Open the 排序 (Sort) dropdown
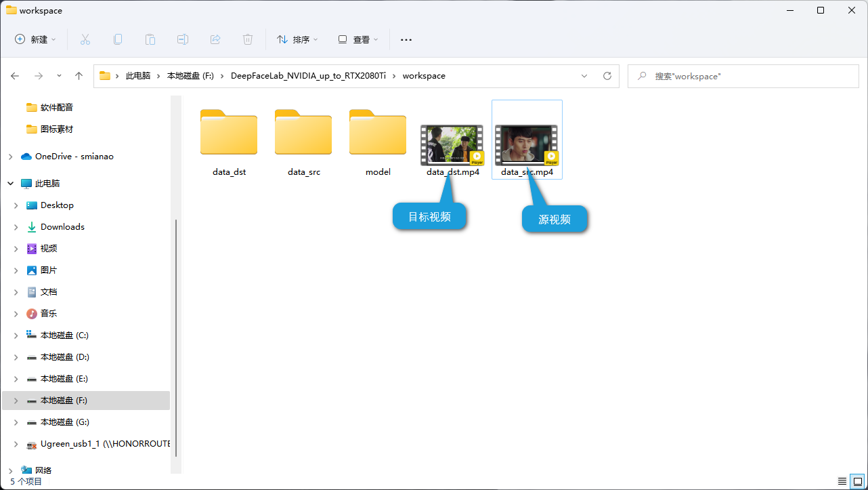 point(297,39)
